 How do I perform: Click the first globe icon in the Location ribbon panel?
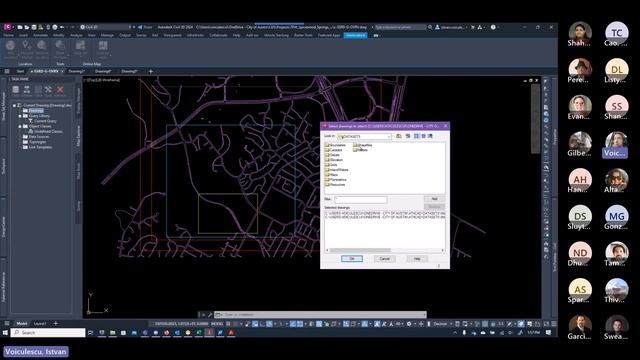point(11,46)
